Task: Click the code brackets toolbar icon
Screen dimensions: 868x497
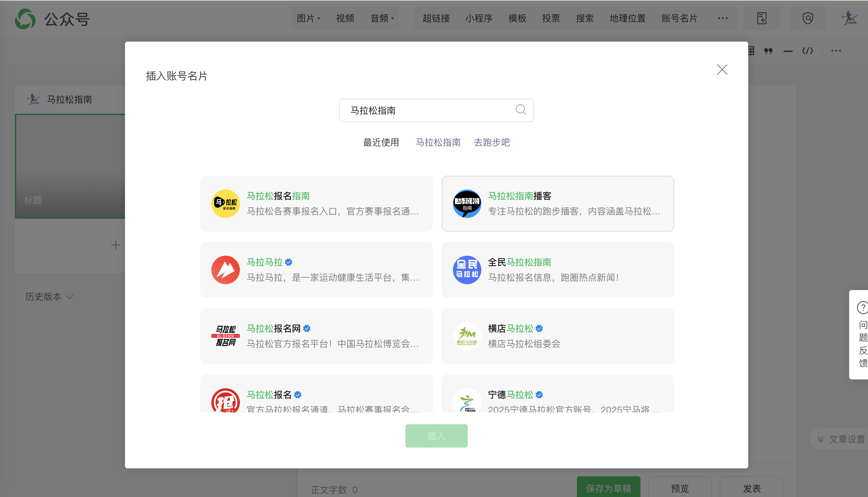Action: pos(807,51)
